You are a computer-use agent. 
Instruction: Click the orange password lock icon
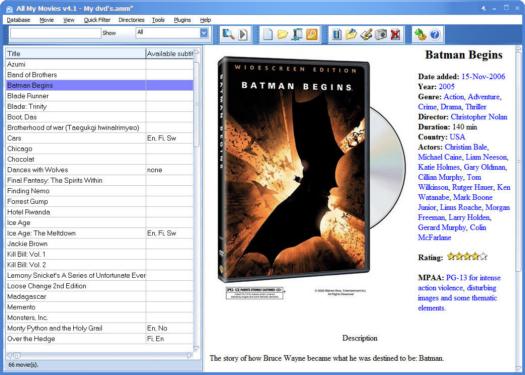312,34
